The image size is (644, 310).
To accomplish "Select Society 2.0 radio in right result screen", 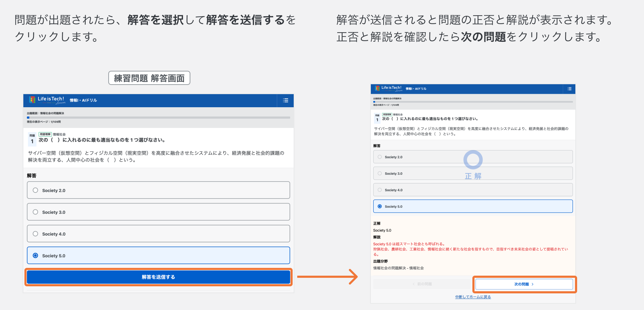I will click(x=380, y=157).
